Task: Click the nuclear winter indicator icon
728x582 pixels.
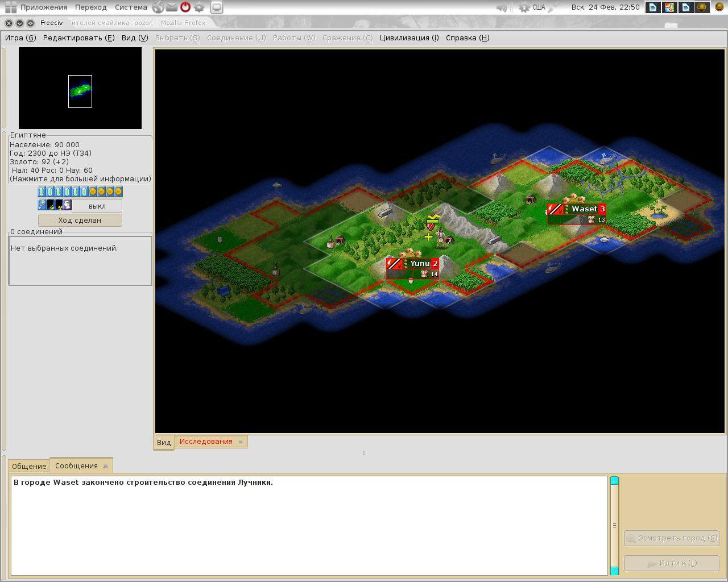Action: point(59,205)
